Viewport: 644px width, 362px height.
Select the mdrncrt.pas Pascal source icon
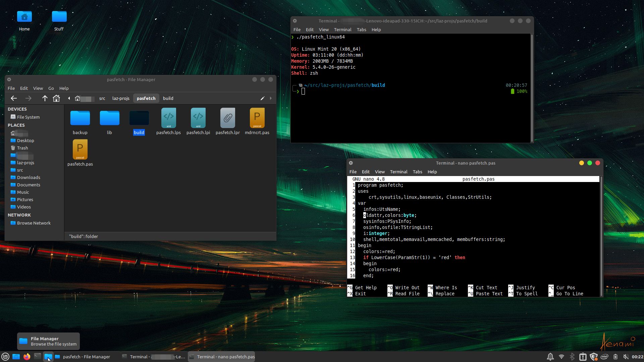click(x=257, y=118)
